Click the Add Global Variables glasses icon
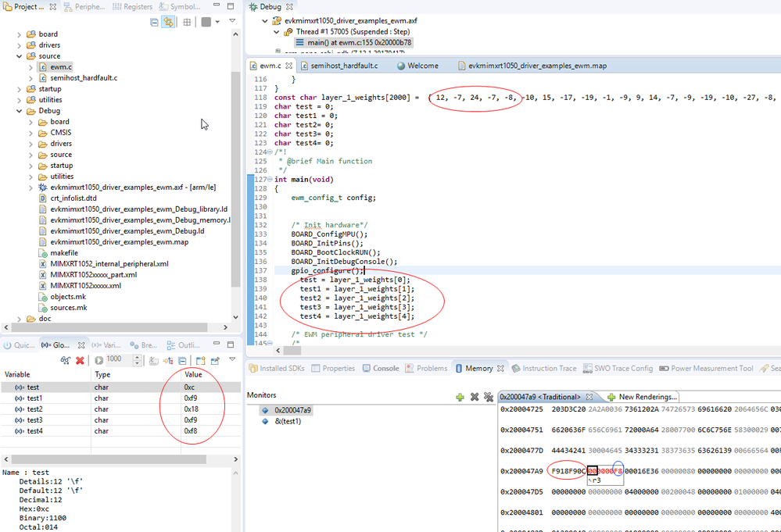 [65, 360]
